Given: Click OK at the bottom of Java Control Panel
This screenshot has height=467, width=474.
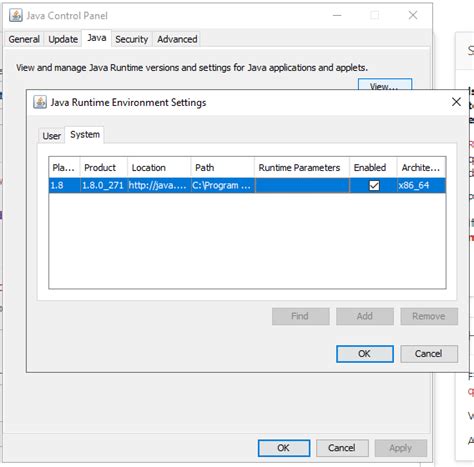Looking at the screenshot, I should (284, 448).
